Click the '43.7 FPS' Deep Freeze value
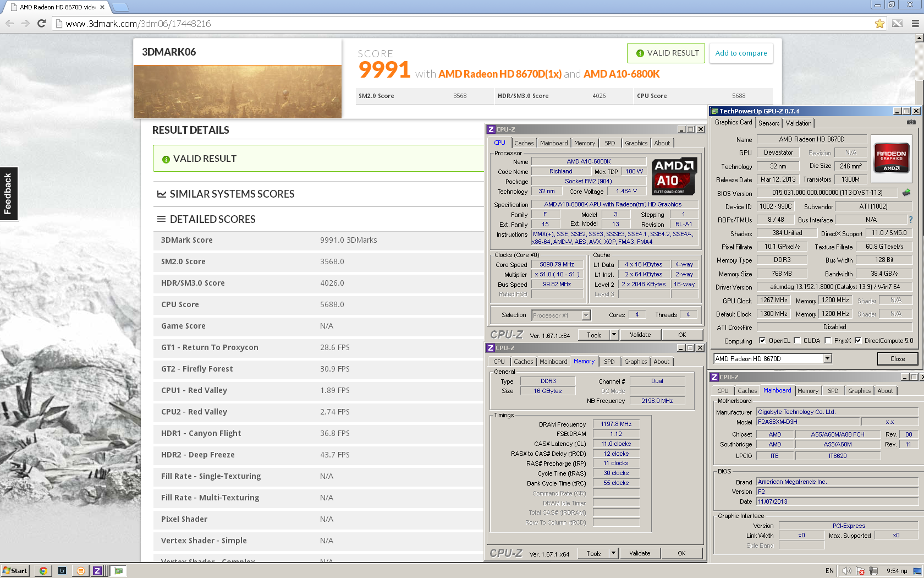Screen dimensions: 924x578 [x=335, y=455]
